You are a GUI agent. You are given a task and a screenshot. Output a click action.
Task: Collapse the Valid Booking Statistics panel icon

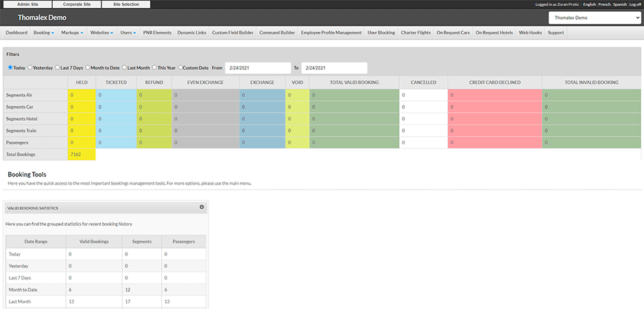[x=202, y=207]
